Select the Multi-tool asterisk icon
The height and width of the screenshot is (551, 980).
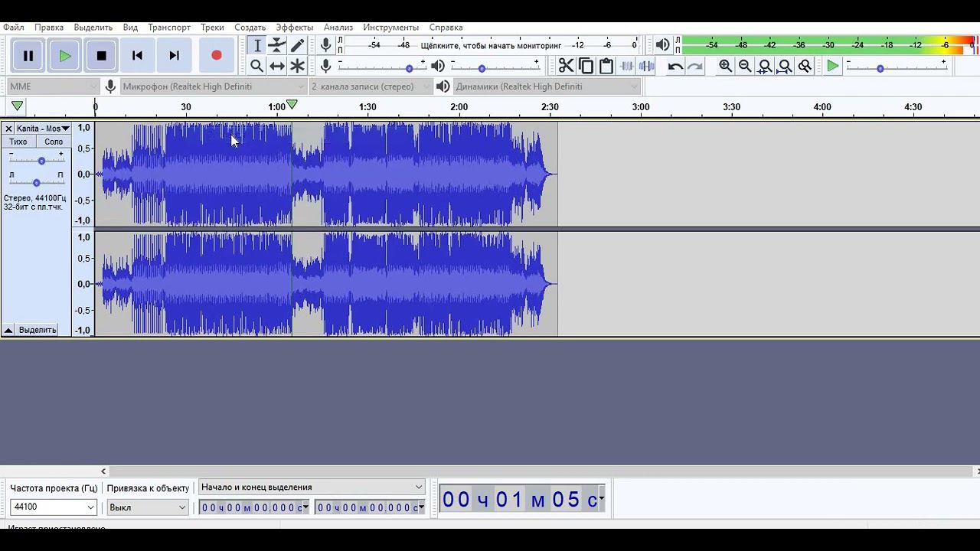click(297, 66)
